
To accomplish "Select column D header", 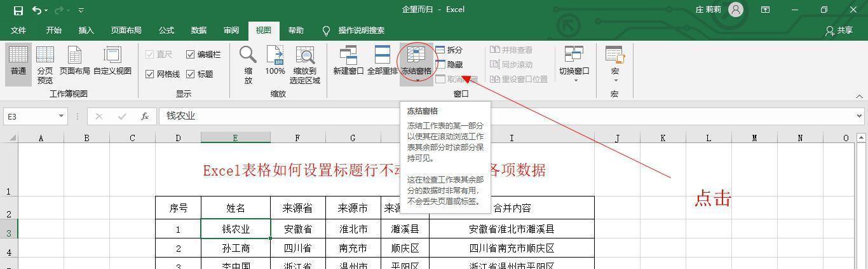I will tap(179, 138).
